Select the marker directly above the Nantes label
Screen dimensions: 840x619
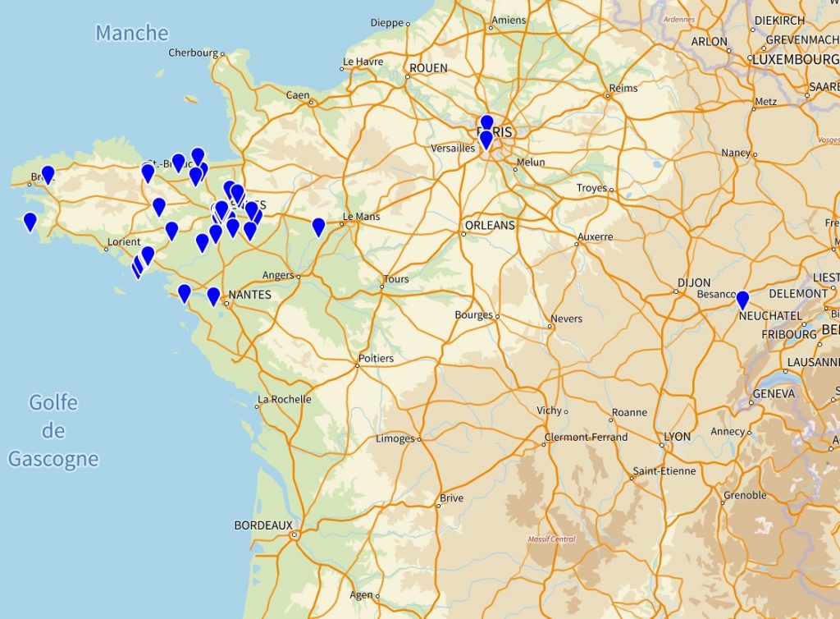215,292
